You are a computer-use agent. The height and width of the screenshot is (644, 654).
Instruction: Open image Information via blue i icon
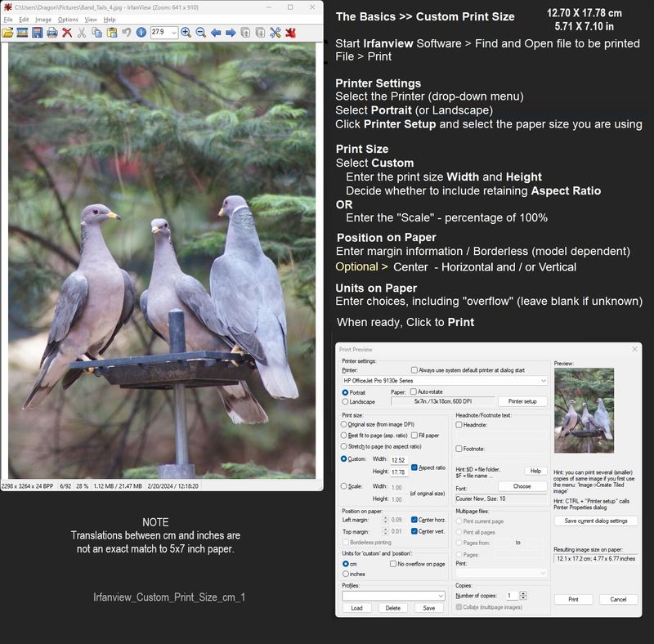(141, 33)
